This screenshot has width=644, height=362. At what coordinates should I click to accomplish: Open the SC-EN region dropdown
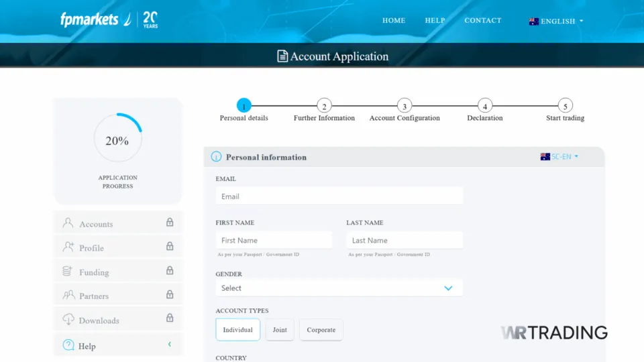(x=559, y=157)
